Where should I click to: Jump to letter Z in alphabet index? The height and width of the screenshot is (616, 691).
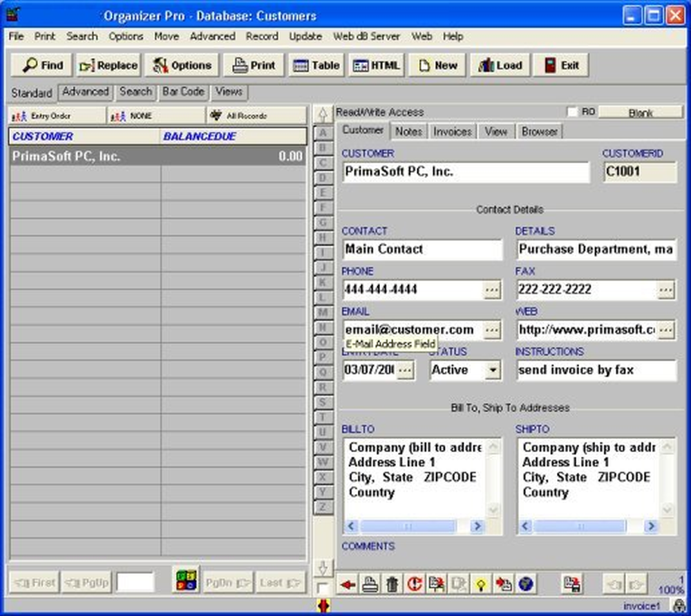pos(323,507)
